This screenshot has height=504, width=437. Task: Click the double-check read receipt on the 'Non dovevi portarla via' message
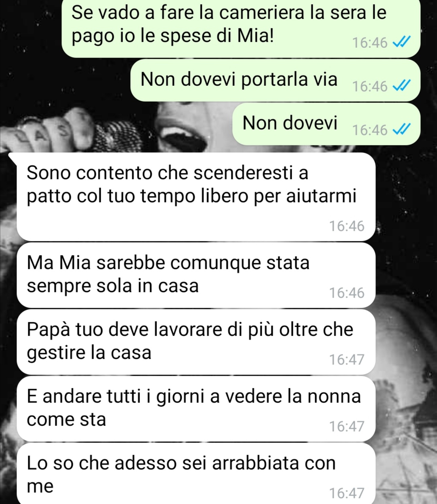pyautogui.click(x=402, y=86)
